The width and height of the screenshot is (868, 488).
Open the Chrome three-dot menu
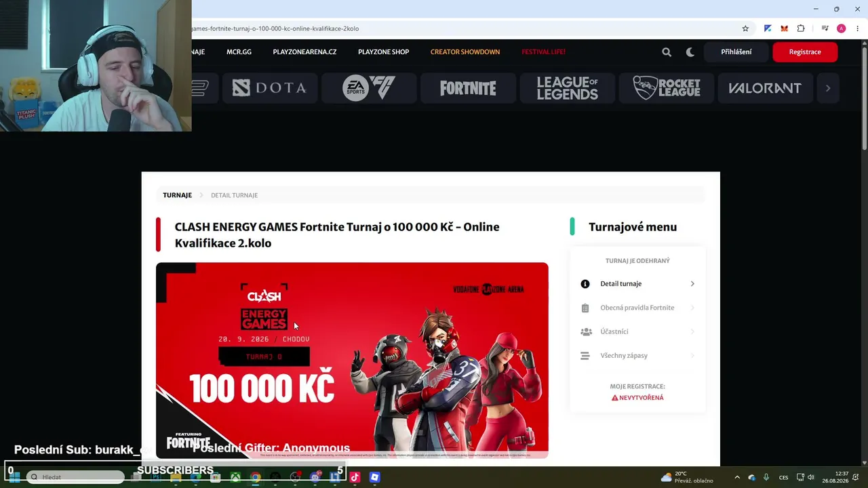tap(857, 28)
